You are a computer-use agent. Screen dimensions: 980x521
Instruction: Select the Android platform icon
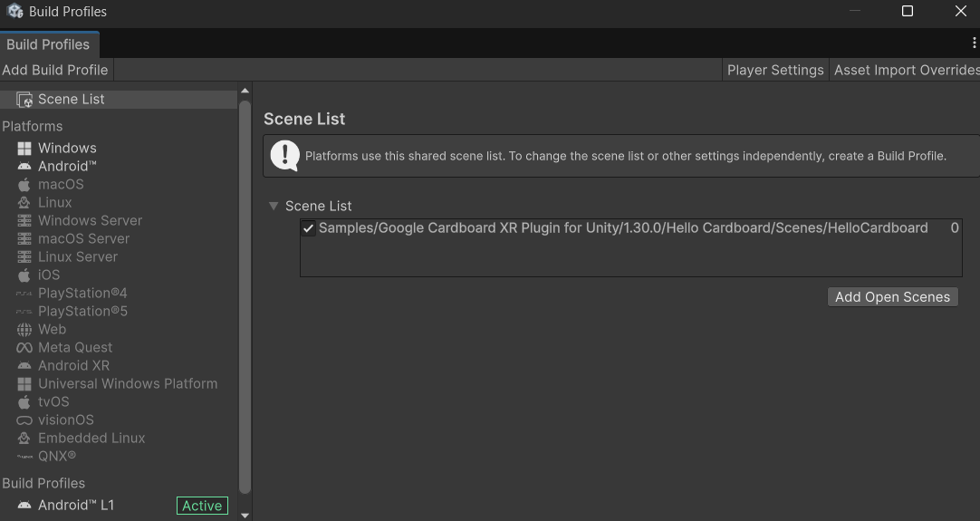point(24,167)
